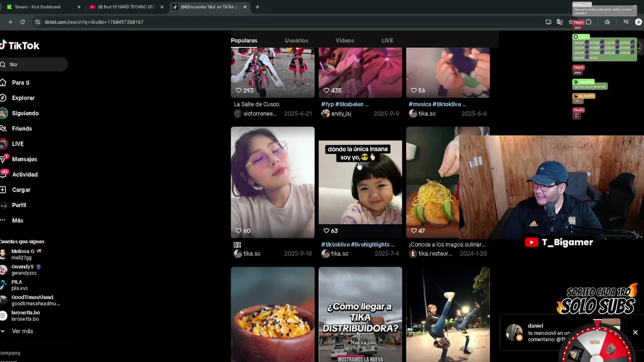
Task: Open night dancers video thumbnail
Action: pos(448,314)
